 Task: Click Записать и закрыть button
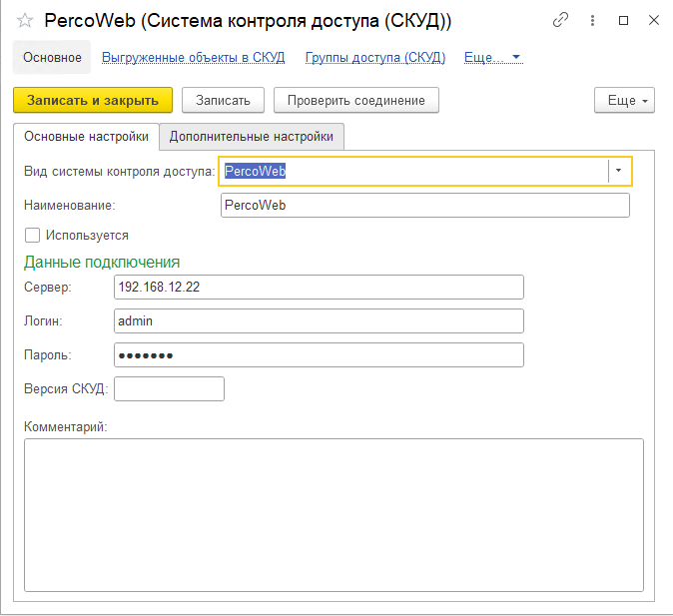point(93,100)
